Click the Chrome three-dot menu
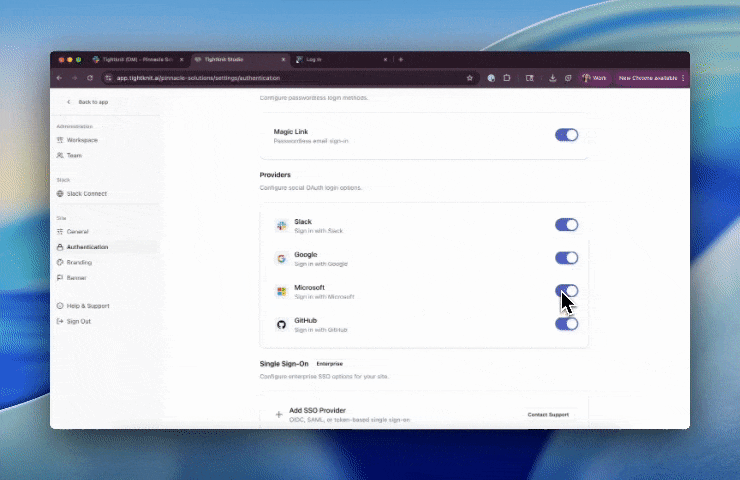 click(x=683, y=78)
